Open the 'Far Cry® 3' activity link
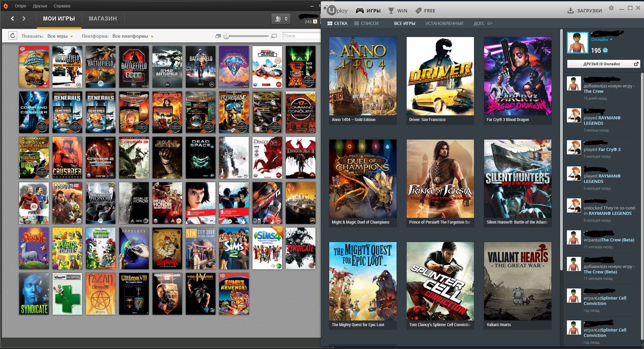The height and width of the screenshot is (349, 644). coord(609,150)
